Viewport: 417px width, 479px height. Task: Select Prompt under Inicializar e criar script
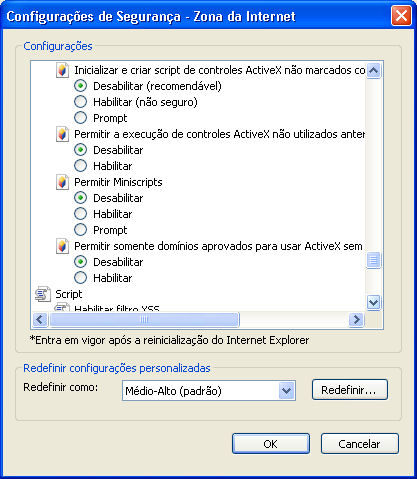80,118
